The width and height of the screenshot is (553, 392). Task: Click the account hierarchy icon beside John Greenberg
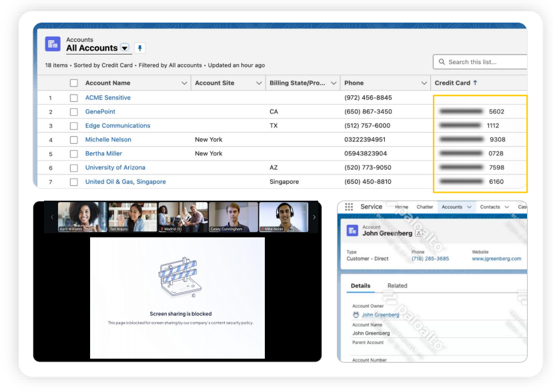419,234
